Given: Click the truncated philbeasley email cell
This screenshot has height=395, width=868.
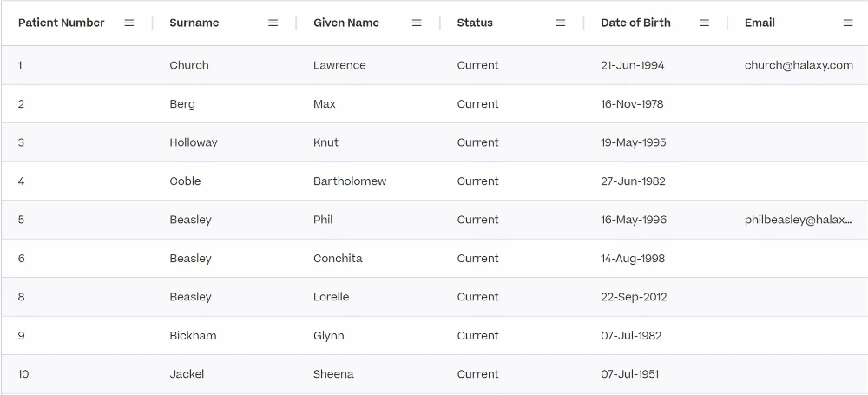Looking at the screenshot, I should coord(799,220).
